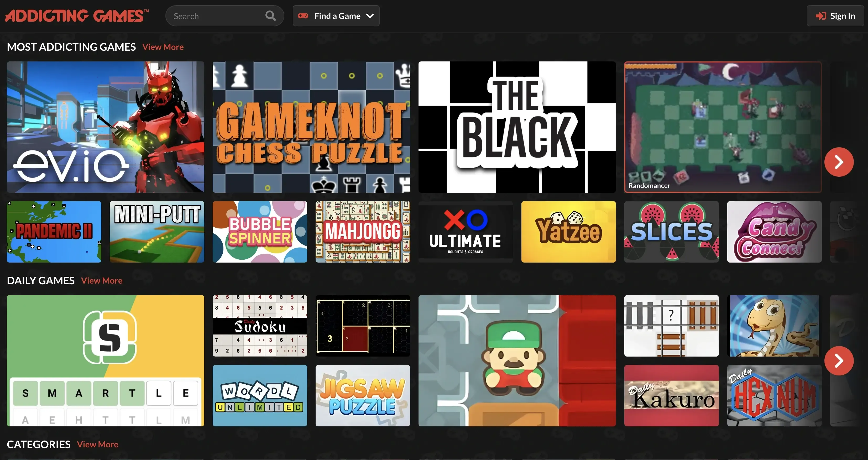This screenshot has width=868, height=460.
Task: Click the DAILY GAMES heading
Action: coord(41,280)
